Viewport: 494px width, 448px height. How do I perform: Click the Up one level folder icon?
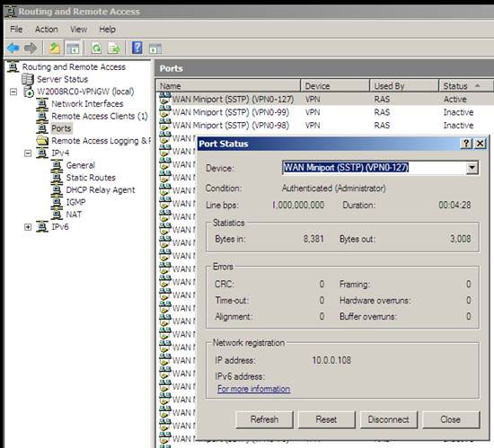coord(55,48)
